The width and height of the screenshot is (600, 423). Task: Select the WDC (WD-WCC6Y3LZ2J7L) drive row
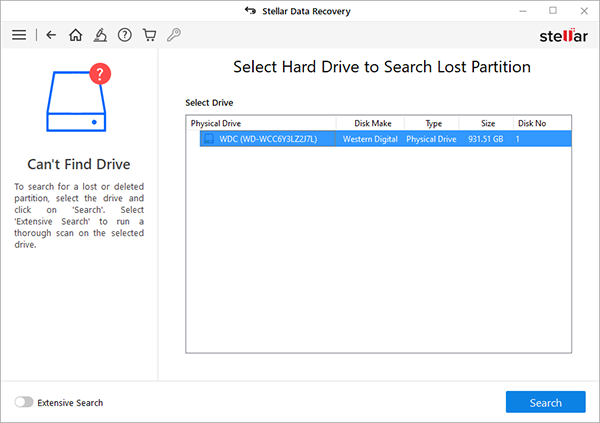[x=385, y=139]
